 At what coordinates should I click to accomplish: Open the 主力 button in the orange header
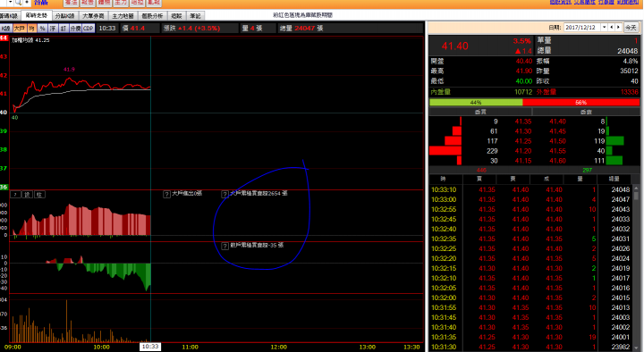pyautogui.click(x=121, y=3)
